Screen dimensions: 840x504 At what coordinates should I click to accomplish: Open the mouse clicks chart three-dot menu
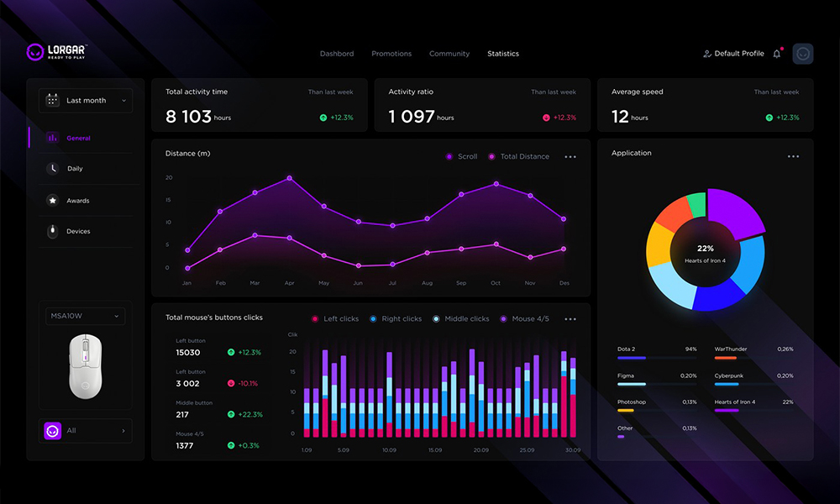click(x=570, y=319)
